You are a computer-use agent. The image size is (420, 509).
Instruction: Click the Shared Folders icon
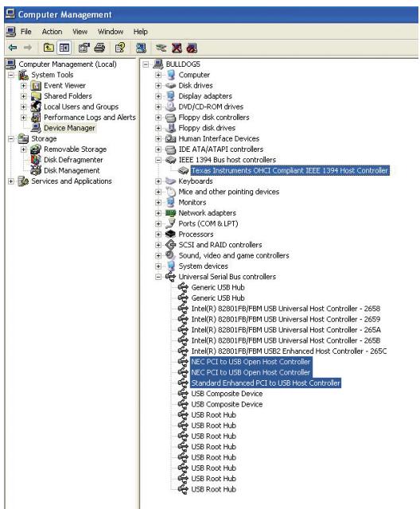click(x=36, y=96)
